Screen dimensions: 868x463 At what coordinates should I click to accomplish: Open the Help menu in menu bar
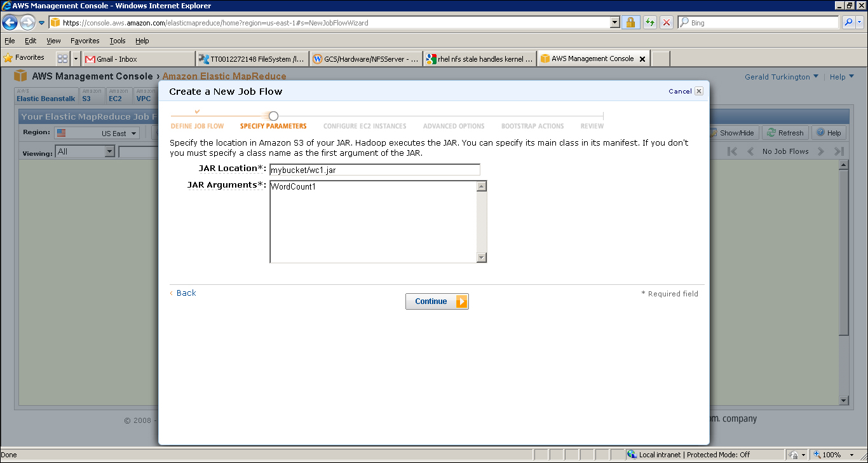[142, 41]
